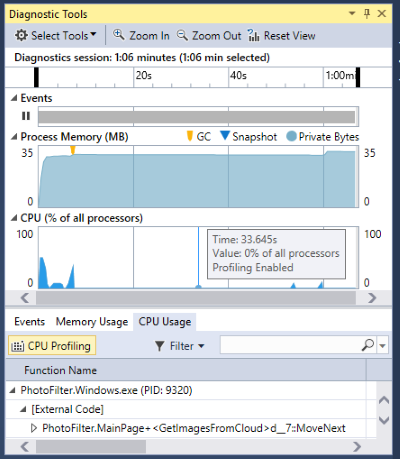Collapse the Events graph section

14,98
